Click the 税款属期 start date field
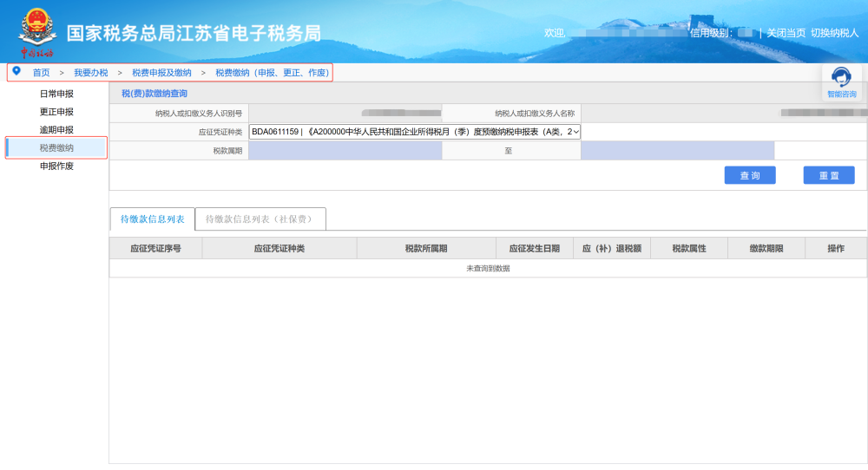 pyautogui.click(x=345, y=151)
